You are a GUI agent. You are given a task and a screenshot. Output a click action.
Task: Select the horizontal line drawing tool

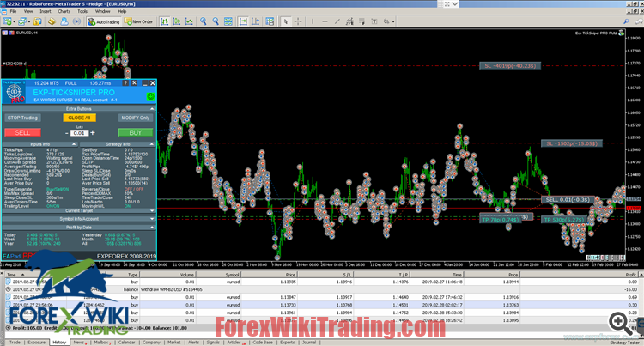pos(325,21)
